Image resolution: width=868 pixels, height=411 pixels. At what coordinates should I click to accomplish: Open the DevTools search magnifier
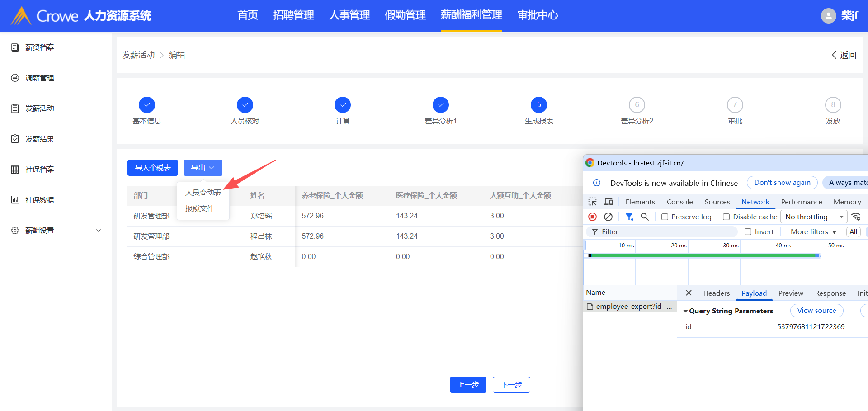point(645,217)
